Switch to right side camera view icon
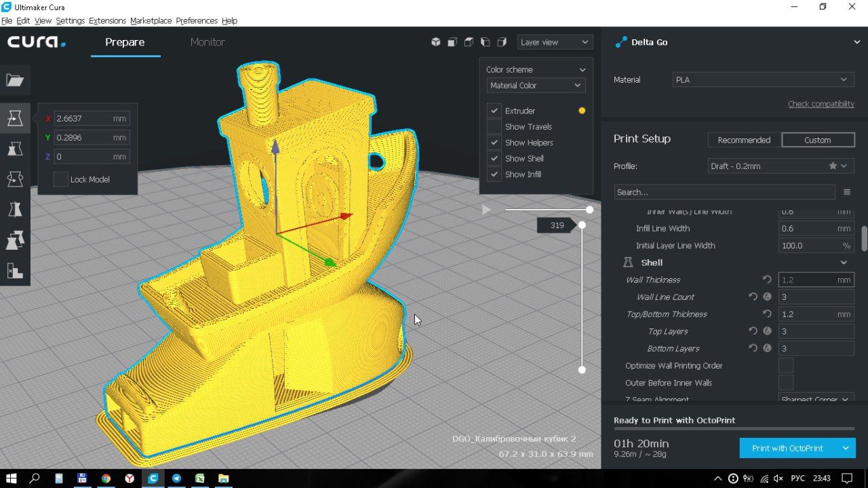The height and width of the screenshot is (488, 868). pos(502,42)
